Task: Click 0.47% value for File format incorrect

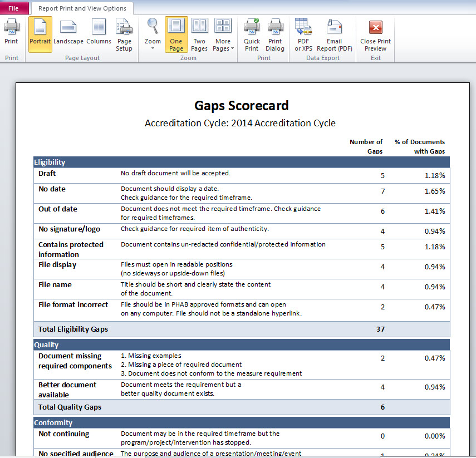Action: (x=435, y=307)
